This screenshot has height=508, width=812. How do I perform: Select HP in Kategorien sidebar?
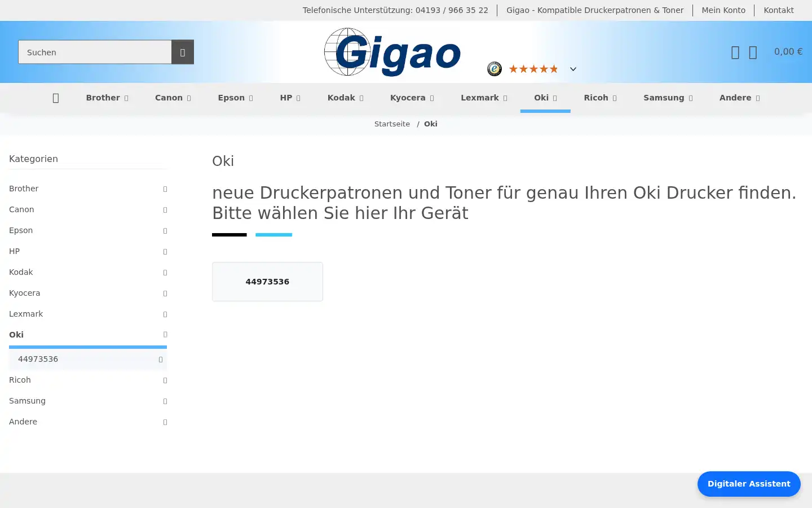(x=14, y=251)
